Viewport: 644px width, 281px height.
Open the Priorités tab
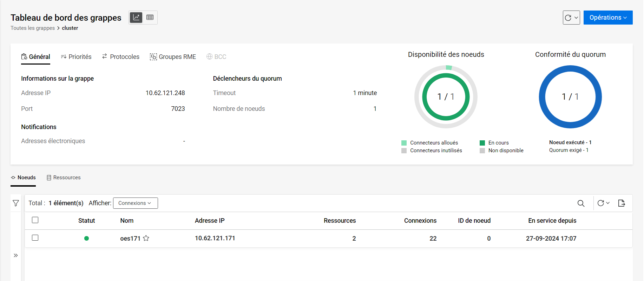tap(76, 57)
